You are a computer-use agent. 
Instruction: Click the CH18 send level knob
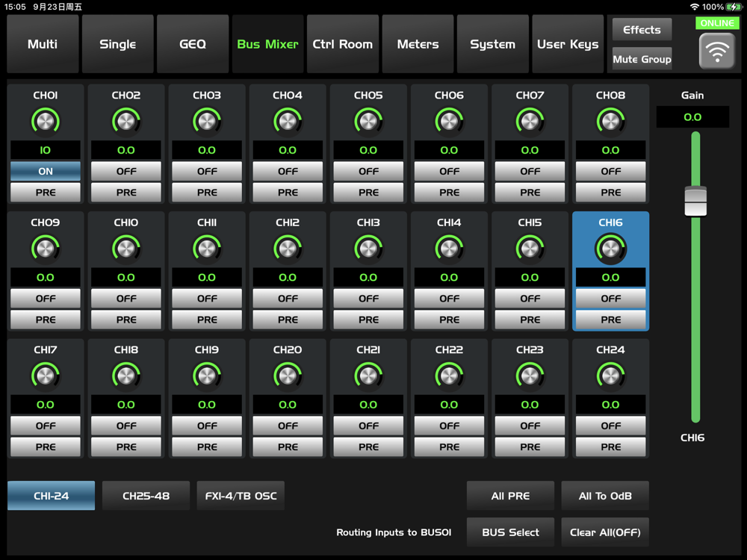(126, 376)
